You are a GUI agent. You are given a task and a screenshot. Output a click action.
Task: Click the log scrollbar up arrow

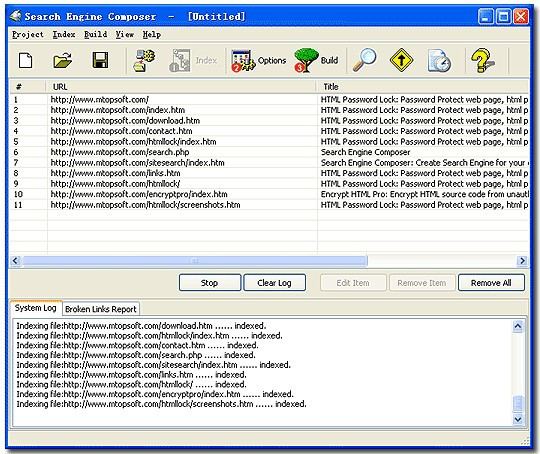click(518, 326)
